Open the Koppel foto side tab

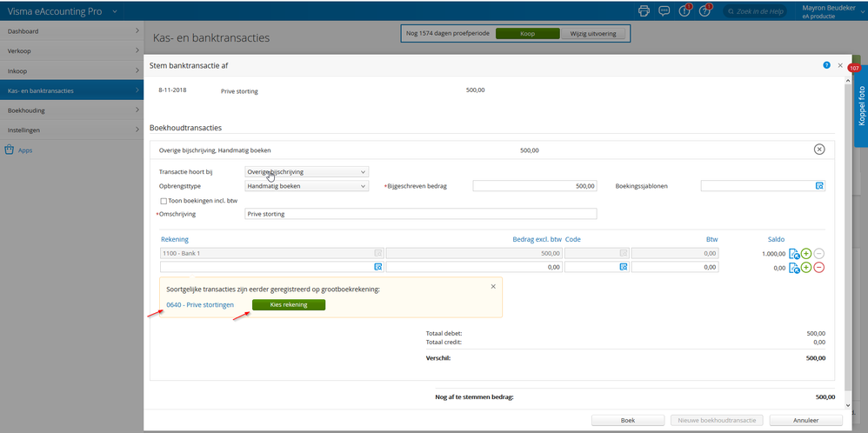pyautogui.click(x=861, y=106)
